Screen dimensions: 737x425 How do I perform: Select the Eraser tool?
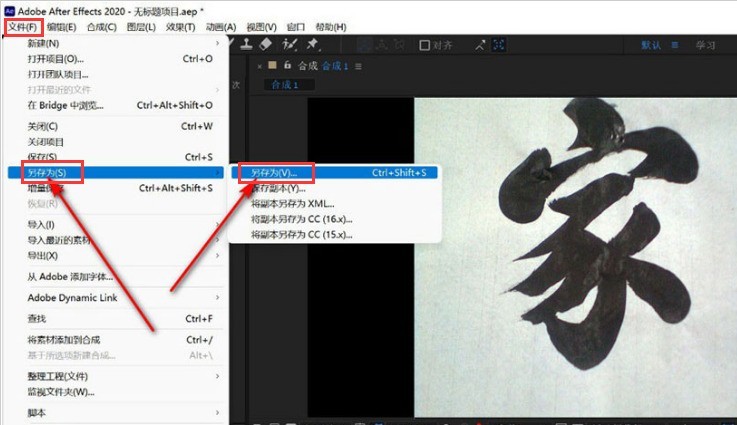click(266, 45)
